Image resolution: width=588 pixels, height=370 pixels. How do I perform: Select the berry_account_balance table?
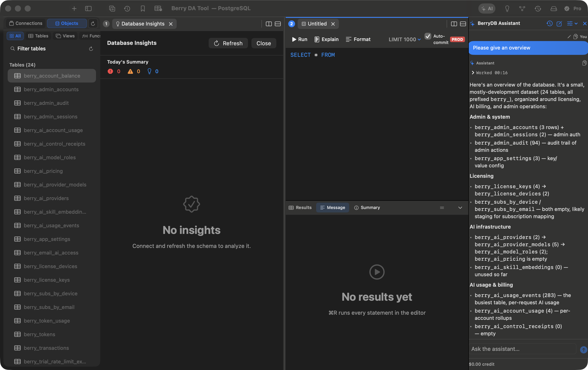tap(52, 76)
